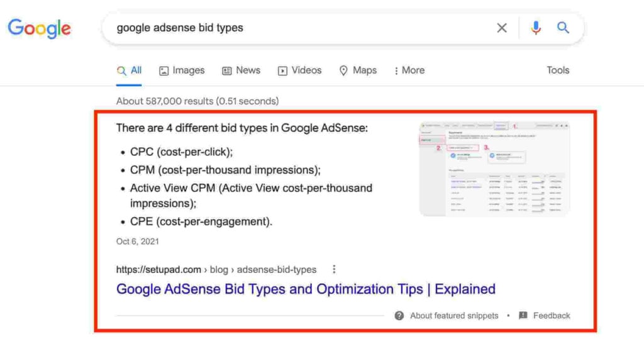
Task: Click the Google logo
Action: point(40,28)
